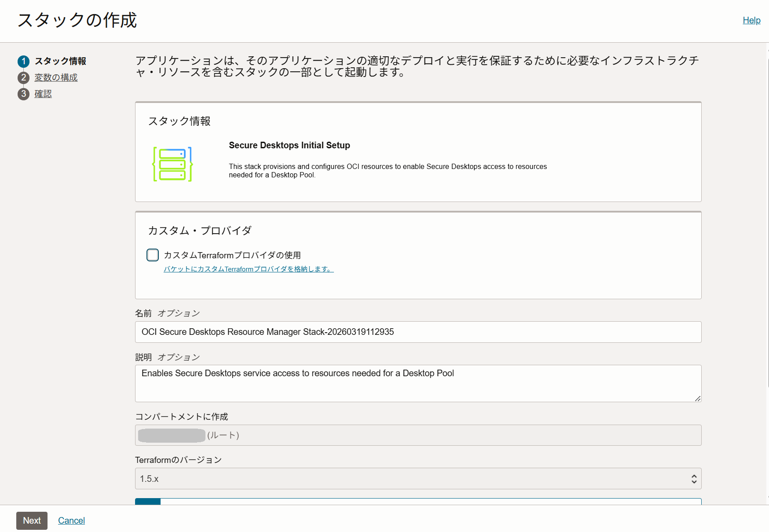Click the Terraform version stepper arrows
The height and width of the screenshot is (532, 769).
(x=693, y=478)
